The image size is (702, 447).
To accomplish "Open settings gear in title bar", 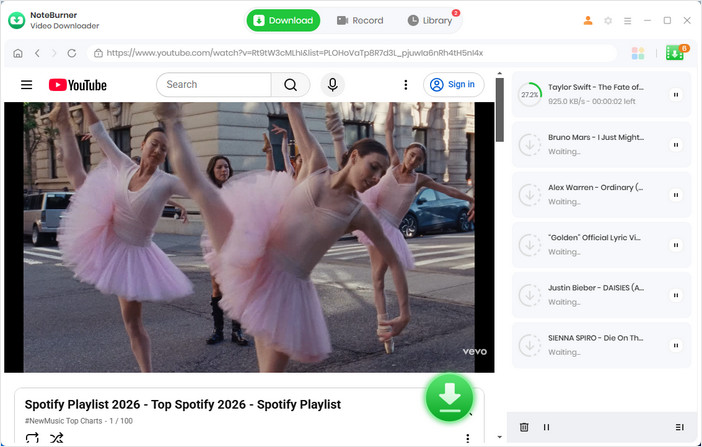I will pyautogui.click(x=608, y=21).
